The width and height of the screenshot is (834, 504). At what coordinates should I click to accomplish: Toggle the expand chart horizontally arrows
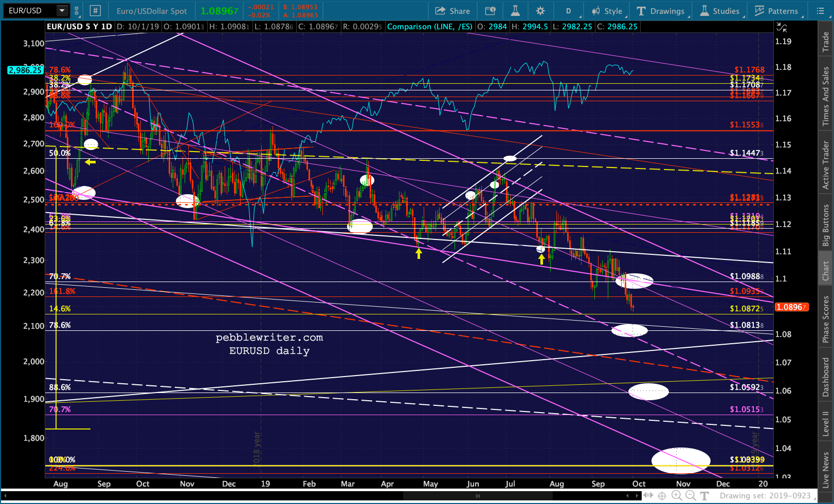(648, 496)
